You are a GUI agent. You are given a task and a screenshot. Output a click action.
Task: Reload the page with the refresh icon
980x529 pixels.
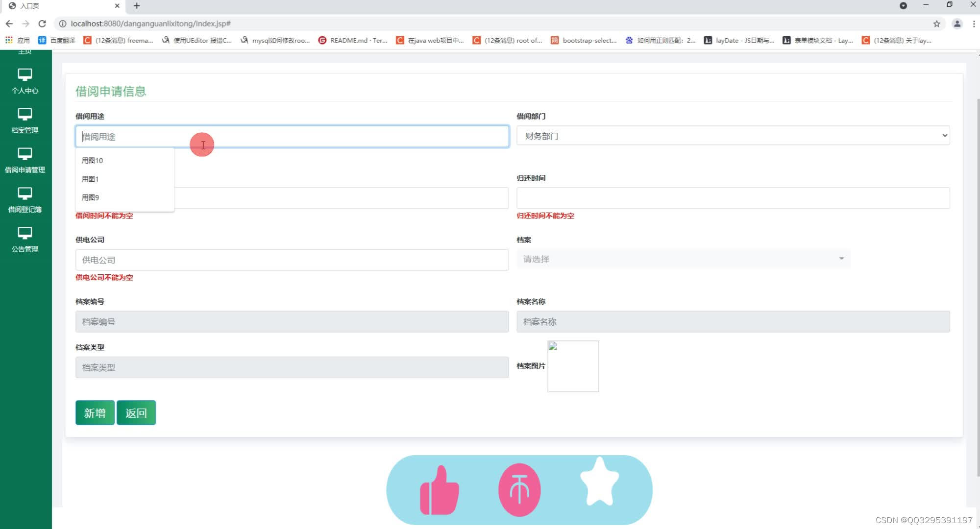(x=42, y=24)
